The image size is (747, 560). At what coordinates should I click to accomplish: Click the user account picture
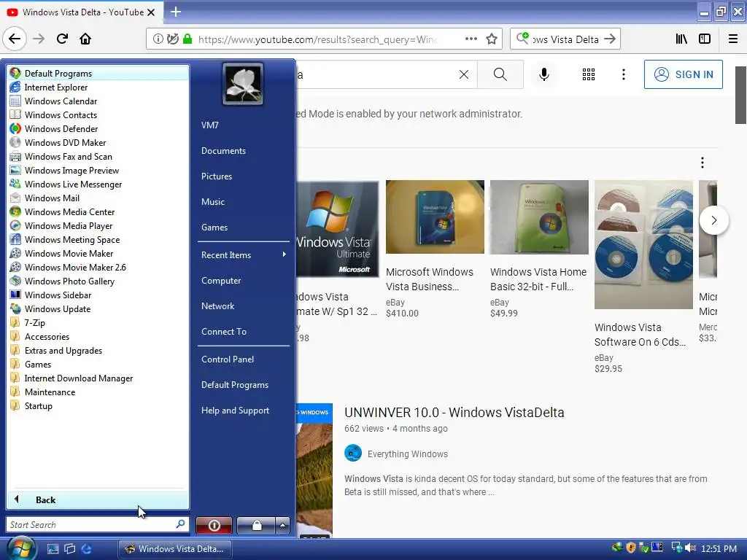242,84
